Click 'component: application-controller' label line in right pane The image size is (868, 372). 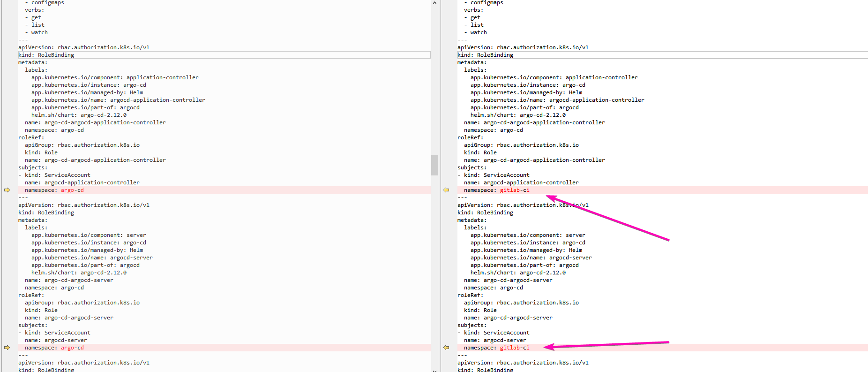pyautogui.click(x=554, y=77)
